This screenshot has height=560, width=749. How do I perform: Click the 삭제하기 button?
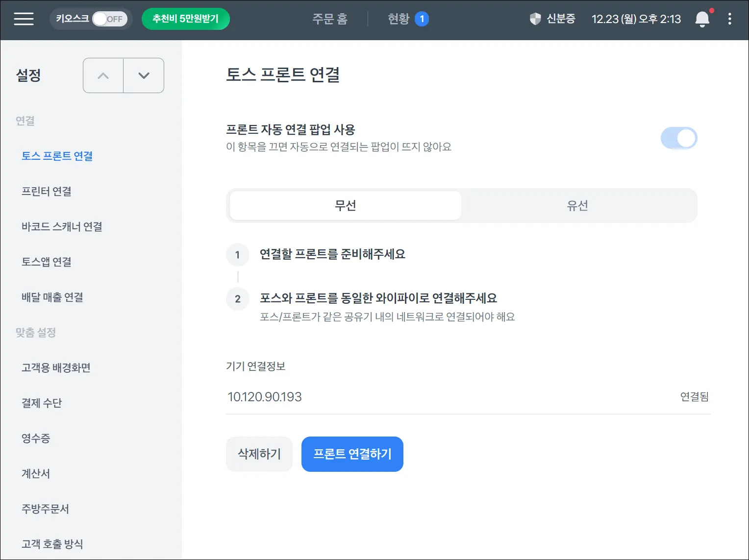(x=259, y=454)
